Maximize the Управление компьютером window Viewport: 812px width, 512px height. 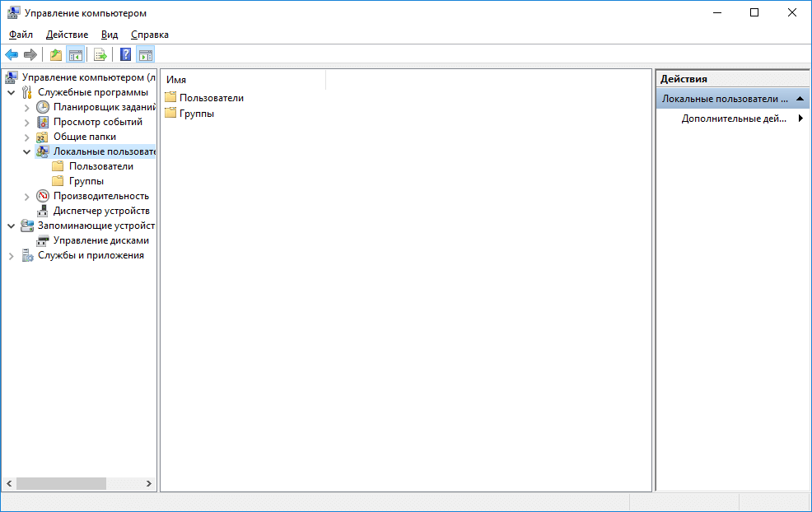[754, 13]
